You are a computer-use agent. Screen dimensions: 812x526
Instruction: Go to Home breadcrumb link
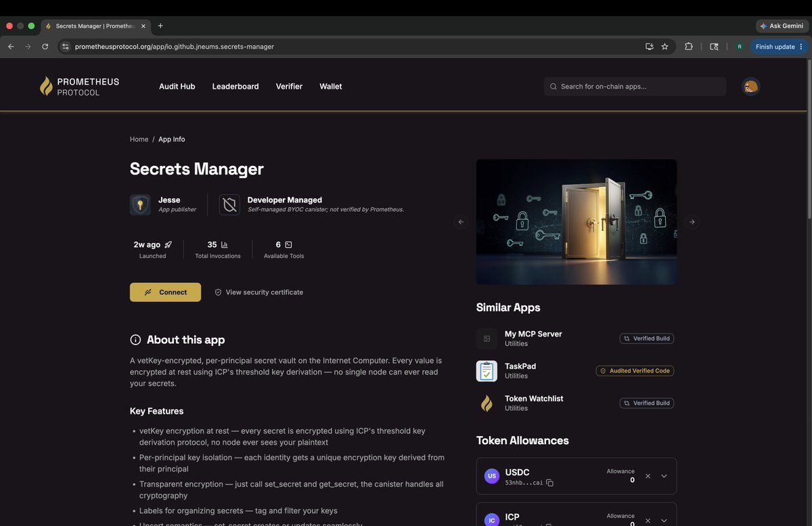pyautogui.click(x=139, y=139)
